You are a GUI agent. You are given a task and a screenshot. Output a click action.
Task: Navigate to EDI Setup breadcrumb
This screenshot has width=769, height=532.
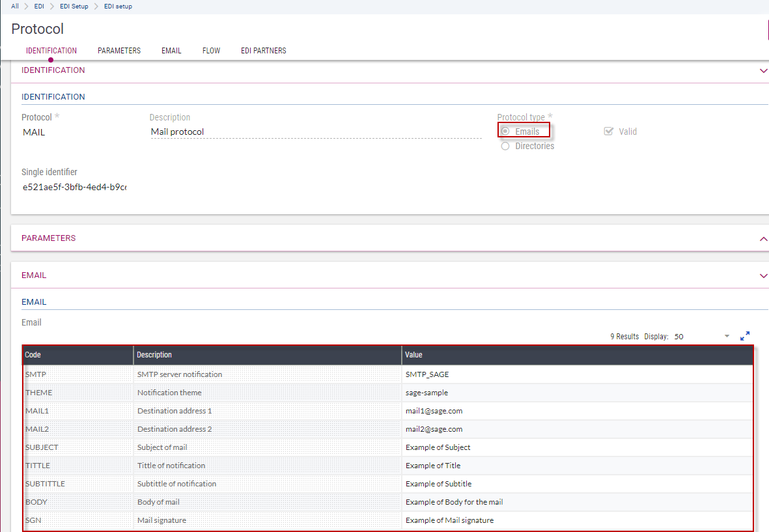click(70, 7)
